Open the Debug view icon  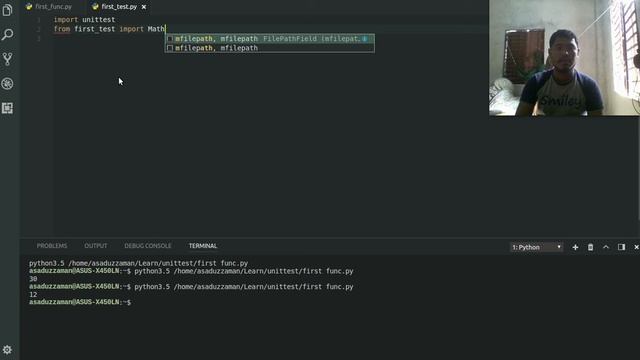point(7,84)
